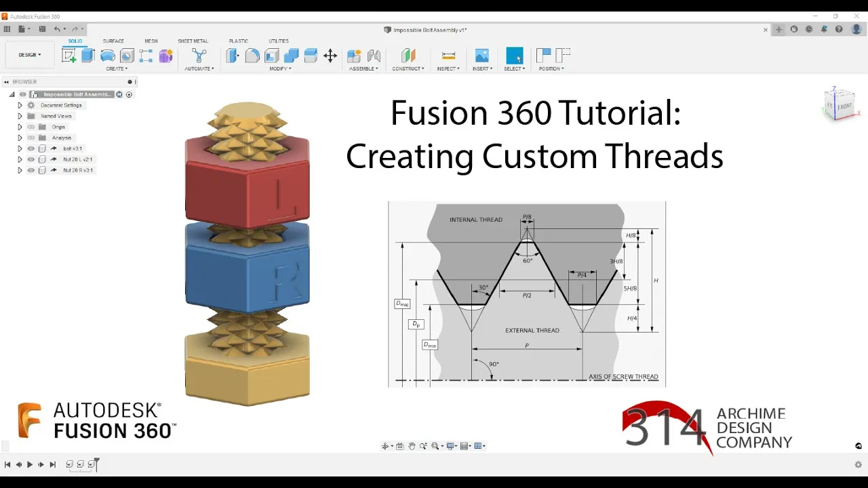Switch to the UTILITIES tab
The width and height of the screenshot is (868, 488).
pyautogui.click(x=279, y=41)
